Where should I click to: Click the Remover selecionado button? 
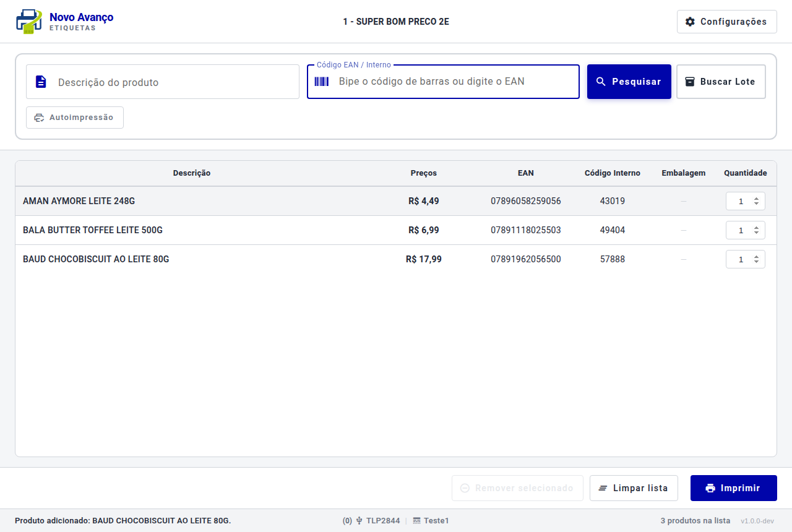tap(517, 488)
